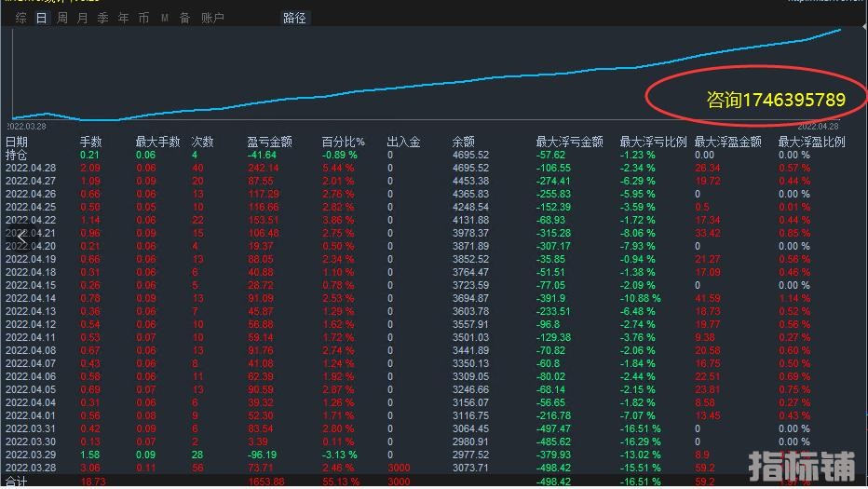The width and height of the screenshot is (868, 489).
Task: Click the left arrow over the table
Action: click(x=20, y=238)
